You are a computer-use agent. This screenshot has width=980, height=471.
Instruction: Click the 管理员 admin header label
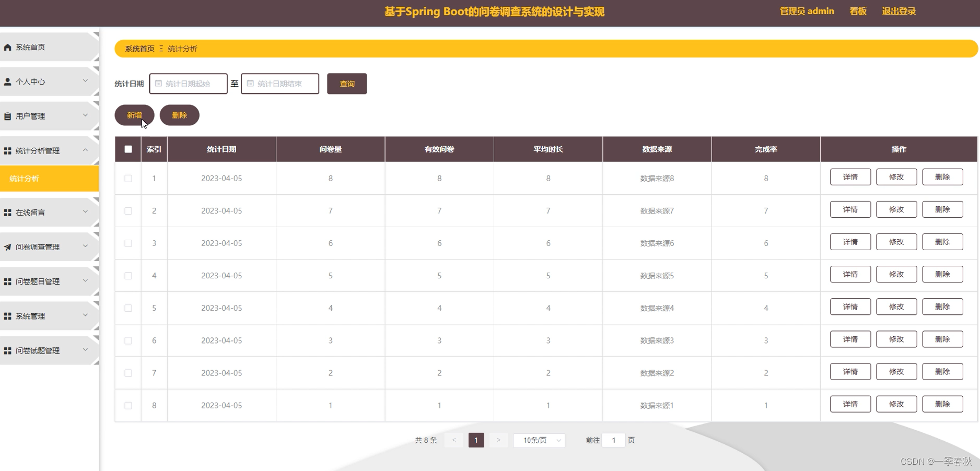[x=807, y=11]
